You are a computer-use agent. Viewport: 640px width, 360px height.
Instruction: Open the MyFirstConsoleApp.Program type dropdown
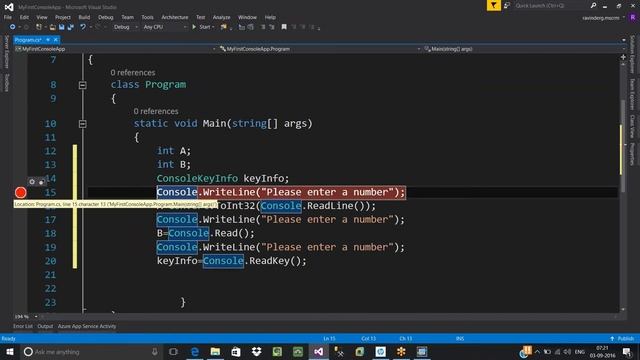point(320,49)
